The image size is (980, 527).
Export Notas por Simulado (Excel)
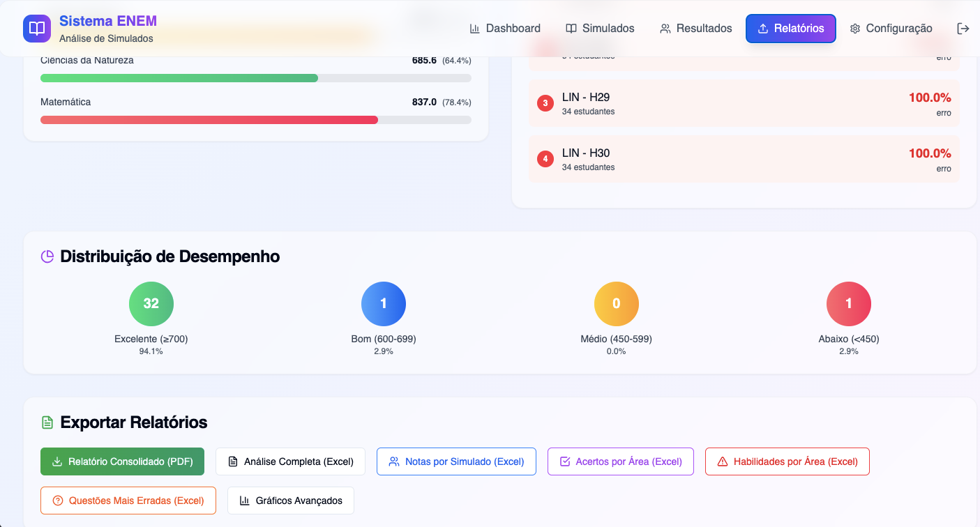click(456, 461)
